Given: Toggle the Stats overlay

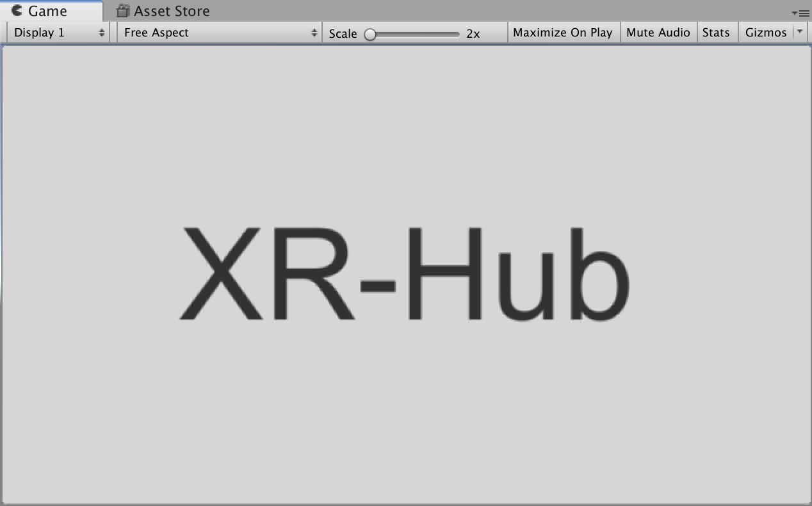Looking at the screenshot, I should click(715, 33).
